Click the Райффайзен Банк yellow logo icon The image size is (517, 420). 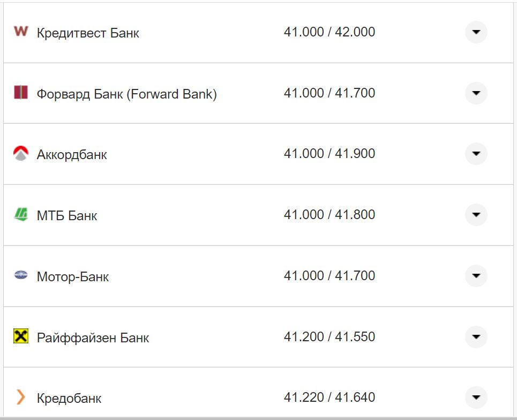click(21, 336)
